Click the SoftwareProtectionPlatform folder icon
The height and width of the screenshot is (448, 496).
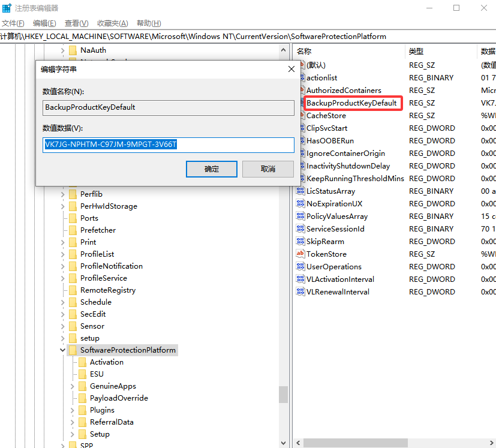pyautogui.click(x=73, y=350)
